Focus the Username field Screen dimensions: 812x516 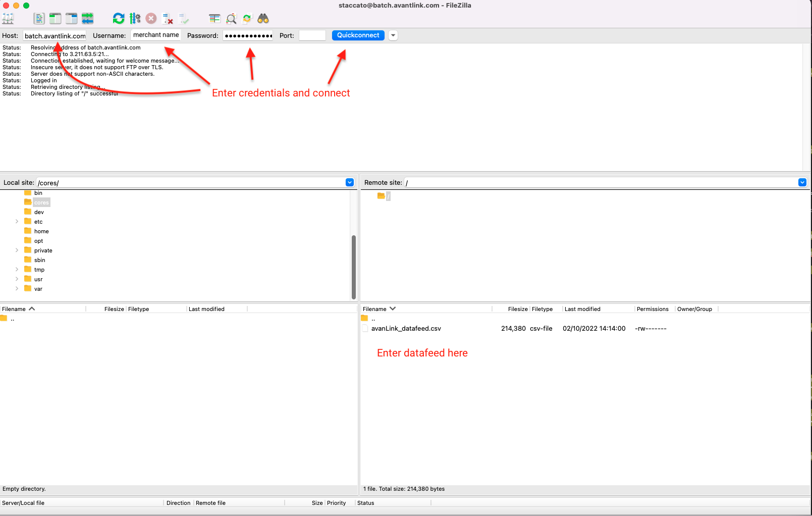click(155, 35)
